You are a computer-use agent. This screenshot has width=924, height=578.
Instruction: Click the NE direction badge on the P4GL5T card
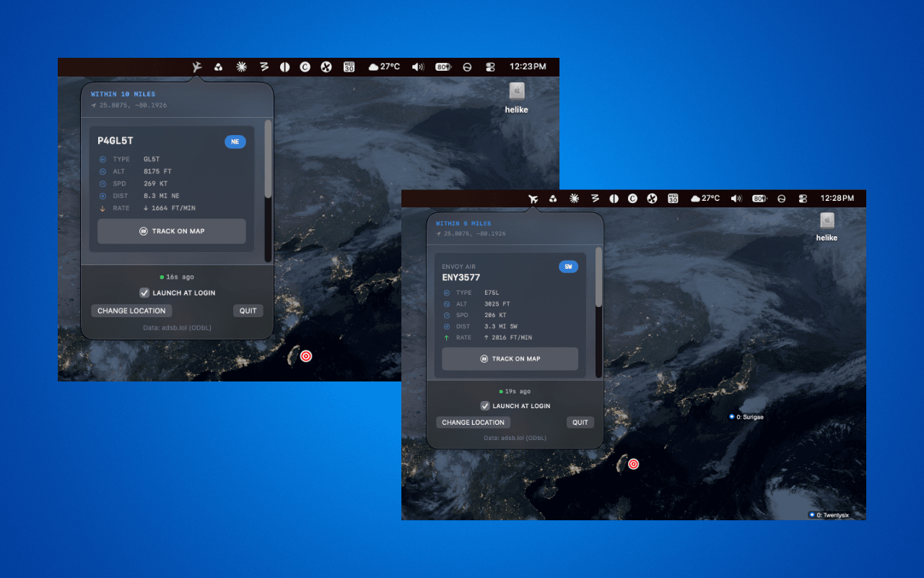(x=235, y=142)
